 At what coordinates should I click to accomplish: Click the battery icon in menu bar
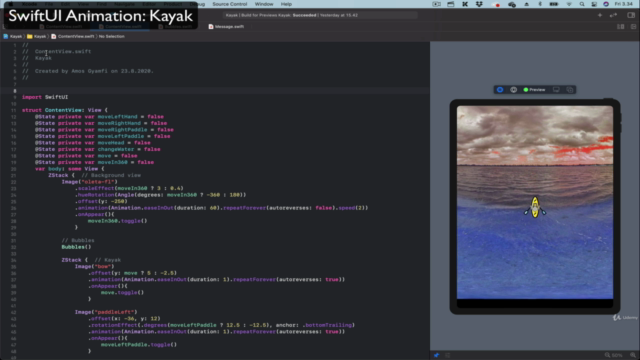coord(553,4)
